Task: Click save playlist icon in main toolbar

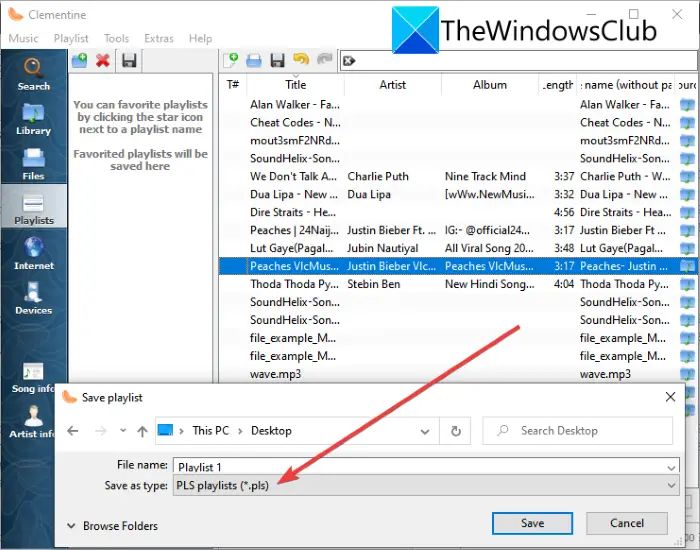Action: pos(277,60)
